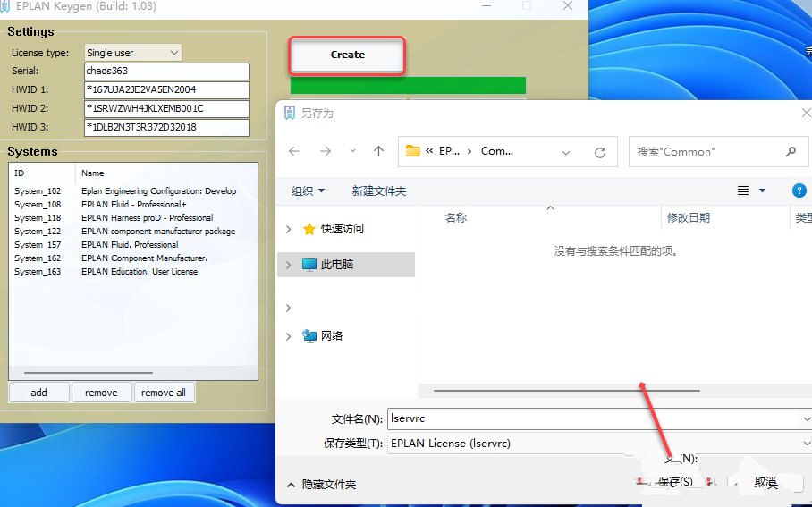Open the recent locations chevron
The height and width of the screenshot is (507, 812).
click(352, 151)
